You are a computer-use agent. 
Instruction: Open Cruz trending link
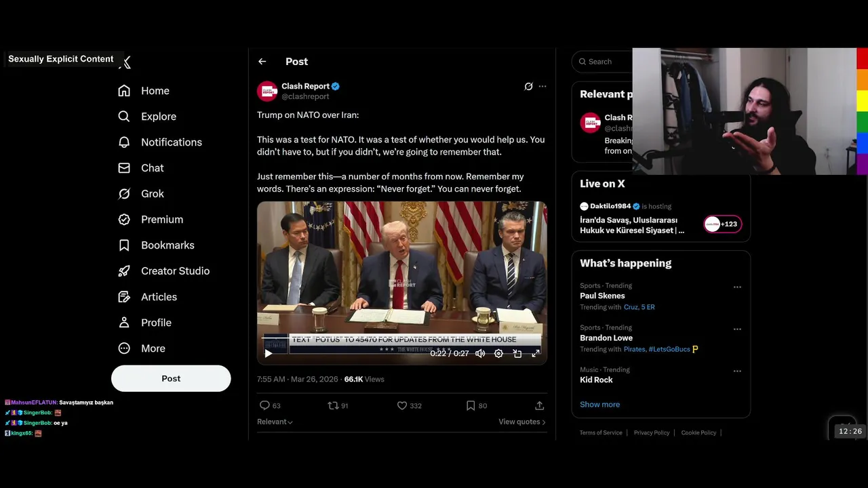[632, 307]
